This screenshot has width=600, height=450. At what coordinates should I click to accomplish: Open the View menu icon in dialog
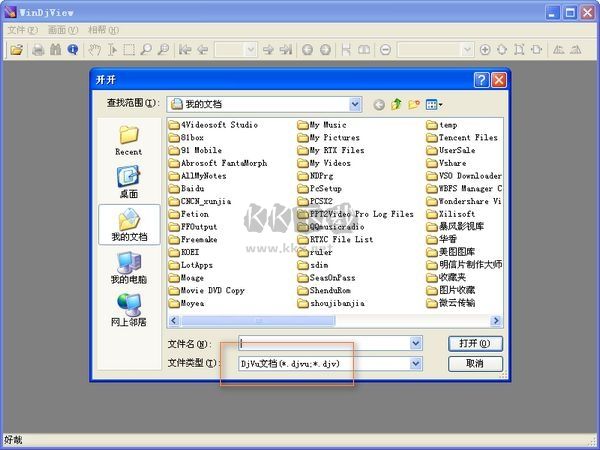[x=434, y=104]
